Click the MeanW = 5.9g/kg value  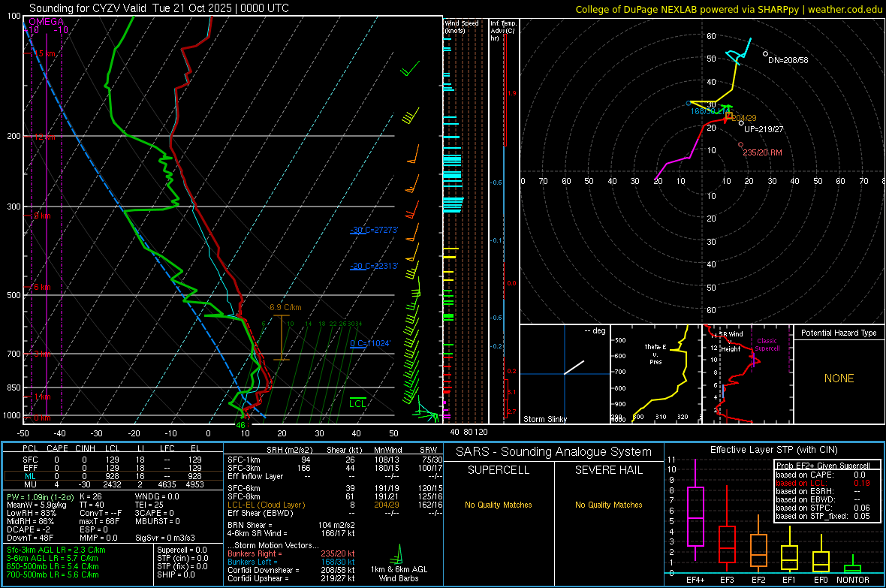[36, 505]
